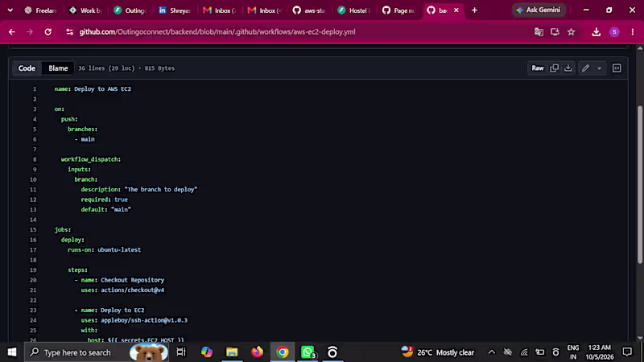
Task: Go back in browser history
Action: pyautogui.click(x=12, y=31)
